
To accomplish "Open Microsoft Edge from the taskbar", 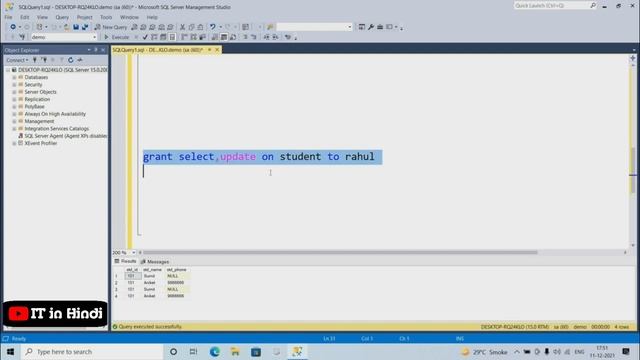I will pos(215,351).
